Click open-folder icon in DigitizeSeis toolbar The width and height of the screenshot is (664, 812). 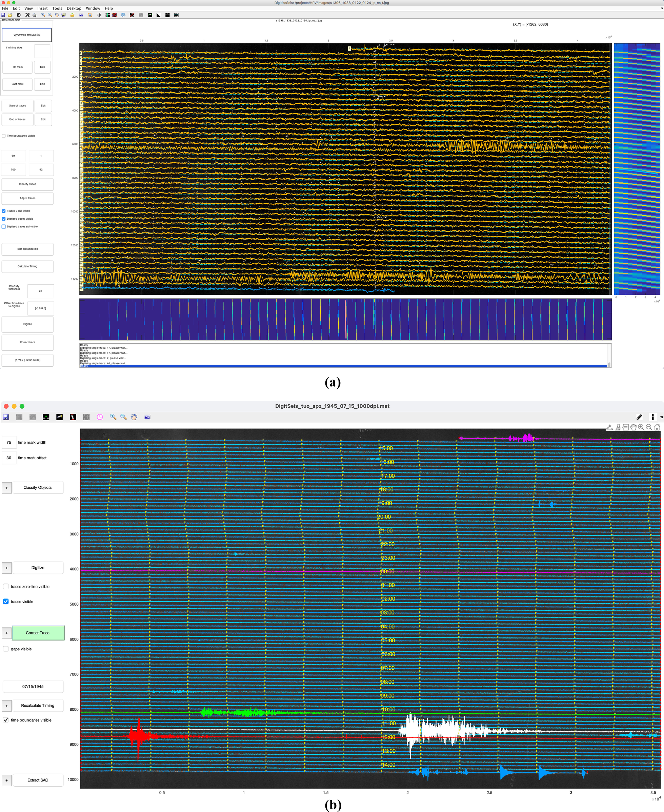pos(10,15)
